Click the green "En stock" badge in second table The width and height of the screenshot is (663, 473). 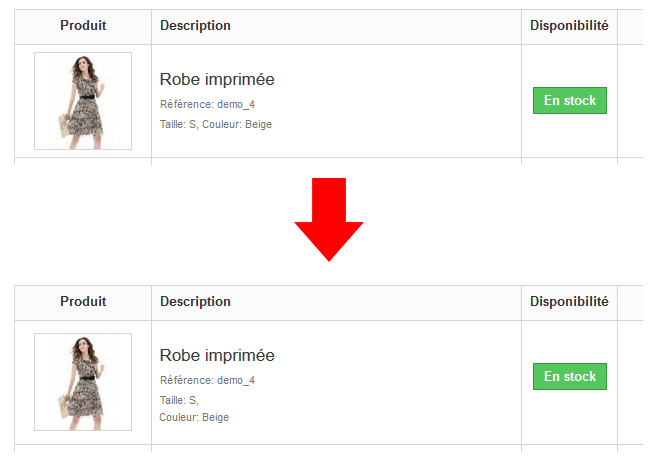point(570,377)
